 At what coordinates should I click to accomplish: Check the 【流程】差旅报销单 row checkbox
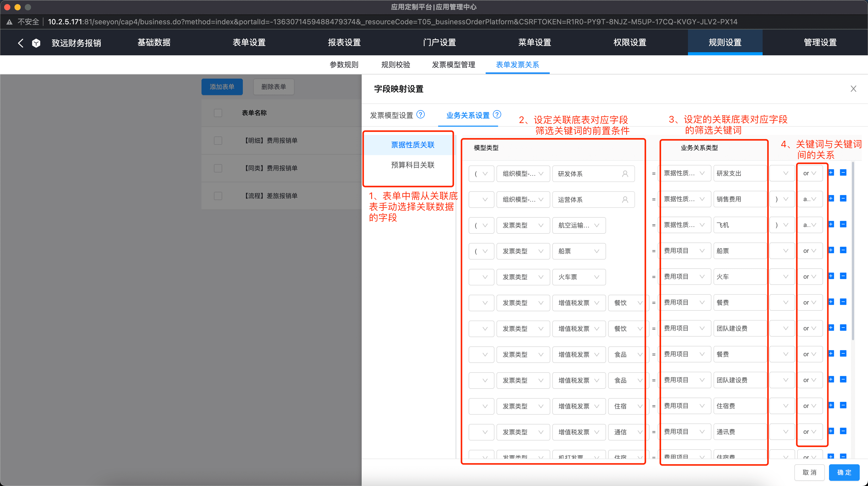click(x=218, y=196)
